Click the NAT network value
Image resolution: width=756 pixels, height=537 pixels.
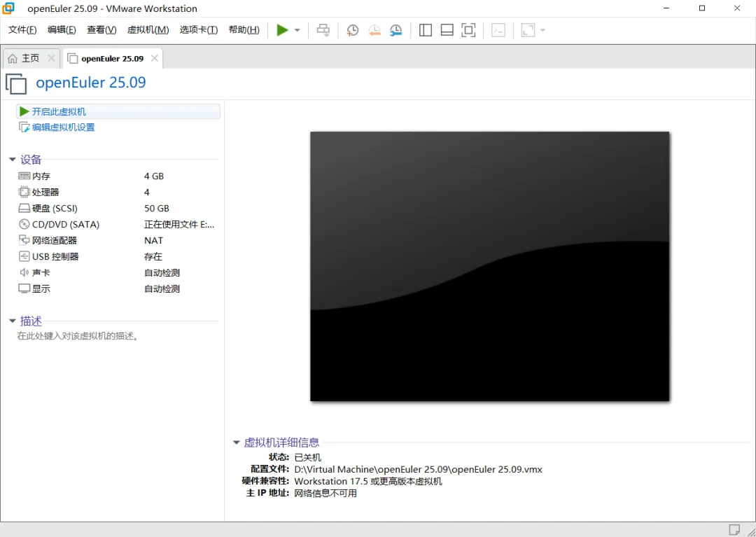pos(154,241)
